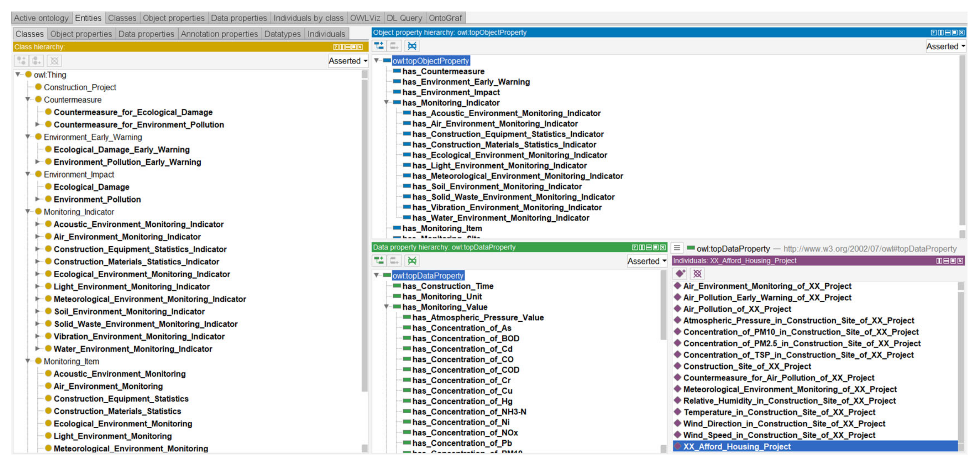Viewport: 980px width, 465px height.
Task: Click delete object property icon
Action: pyautogui.click(x=412, y=46)
